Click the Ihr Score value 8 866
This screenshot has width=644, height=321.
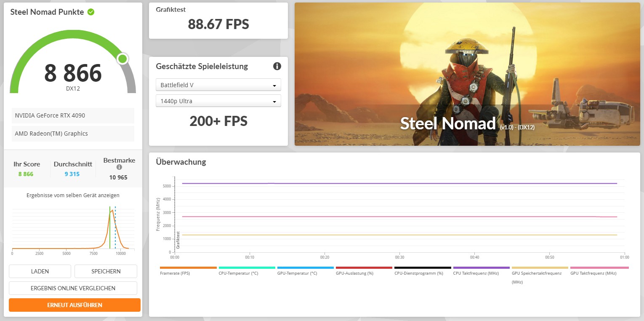coord(26,174)
